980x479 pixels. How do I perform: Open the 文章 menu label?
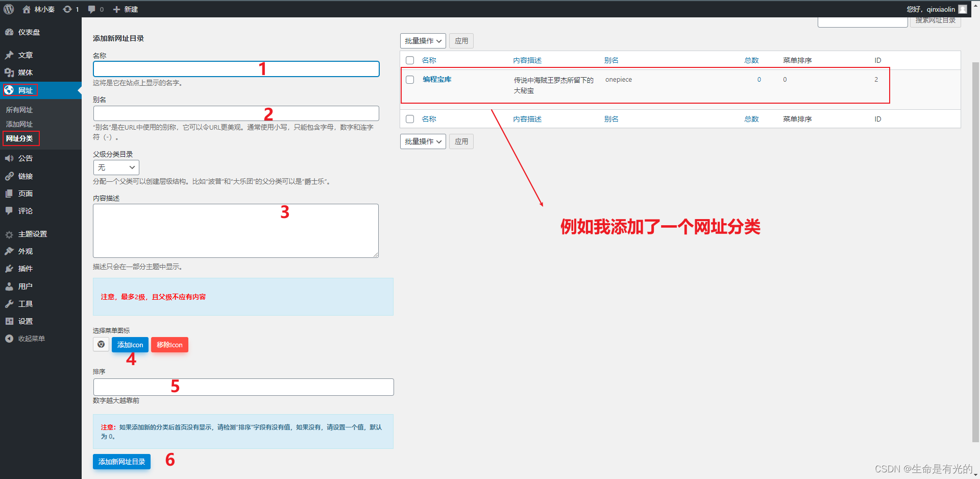26,55
